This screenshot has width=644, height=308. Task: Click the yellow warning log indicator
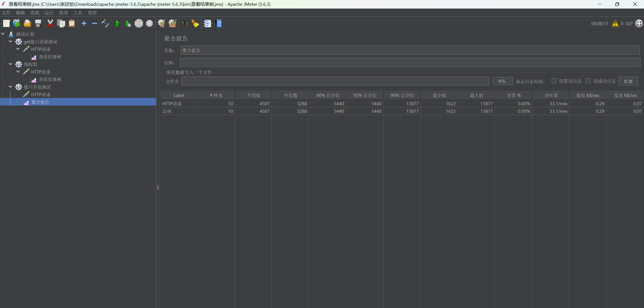click(x=615, y=24)
